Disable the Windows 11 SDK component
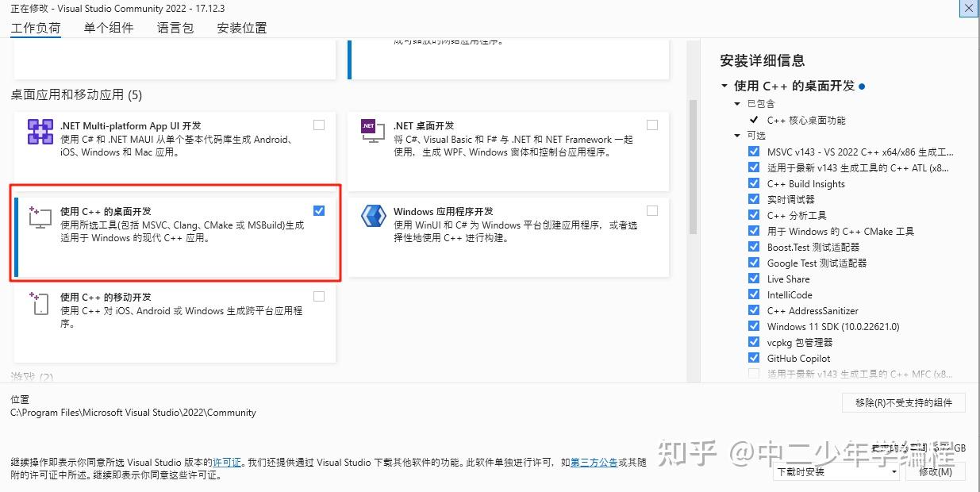Viewport: 980px width, 492px height. (753, 325)
